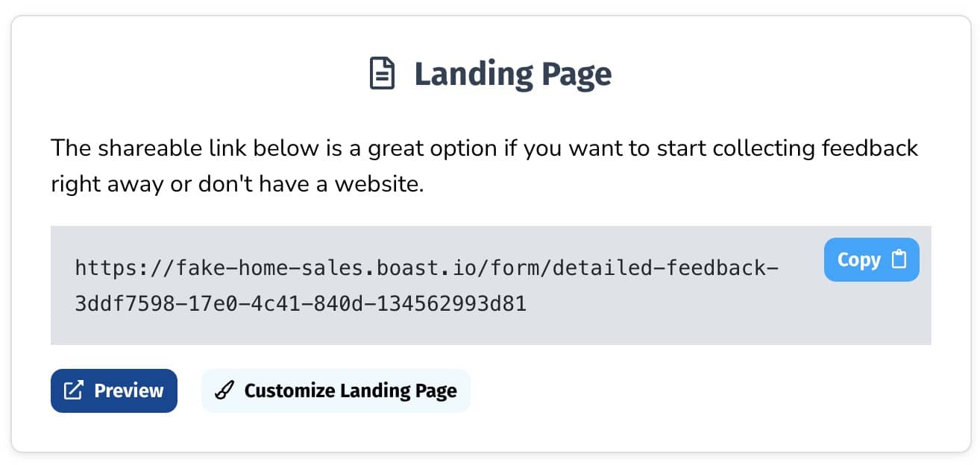Click the URL second line starting 3ddf7598
This screenshot has width=980, height=465.
click(301, 303)
